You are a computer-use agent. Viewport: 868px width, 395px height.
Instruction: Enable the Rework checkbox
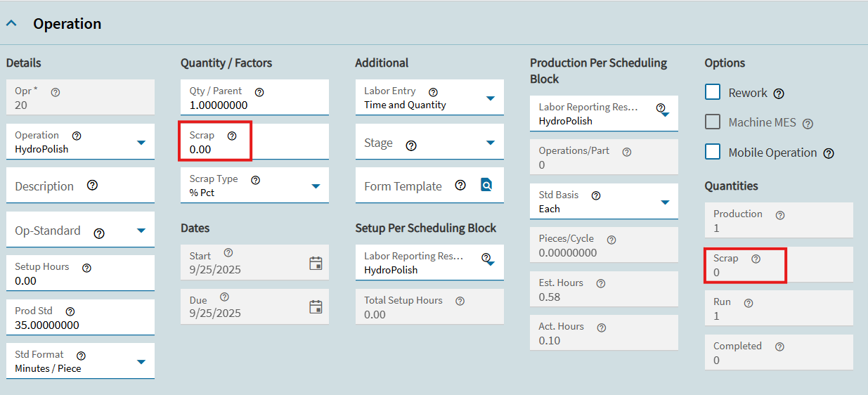pos(713,92)
